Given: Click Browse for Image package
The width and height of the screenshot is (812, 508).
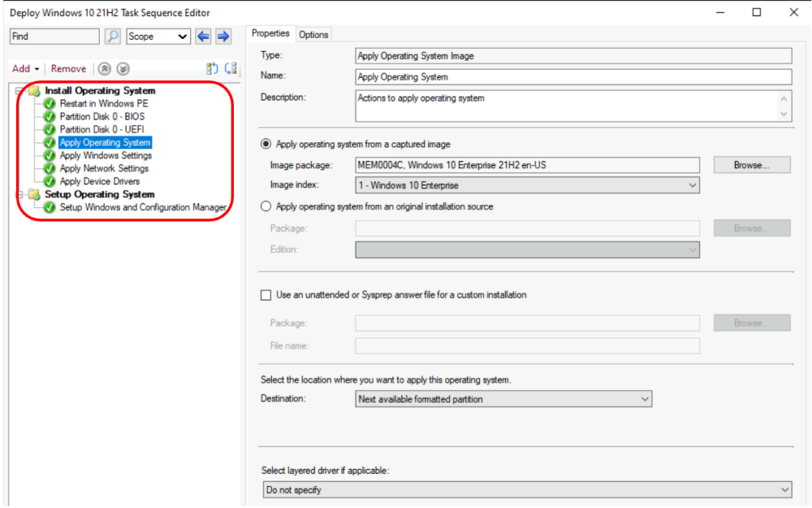Looking at the screenshot, I should pyautogui.click(x=752, y=165).
